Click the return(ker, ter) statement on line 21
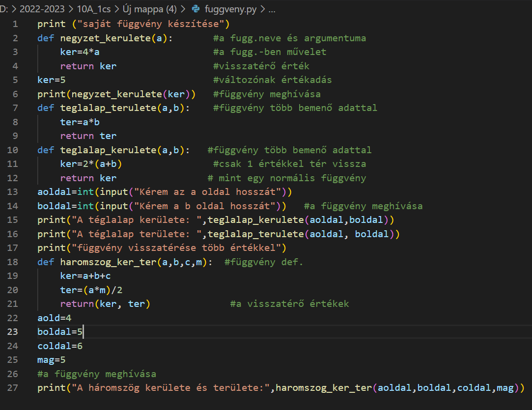This screenshot has width=532, height=410. (105, 304)
